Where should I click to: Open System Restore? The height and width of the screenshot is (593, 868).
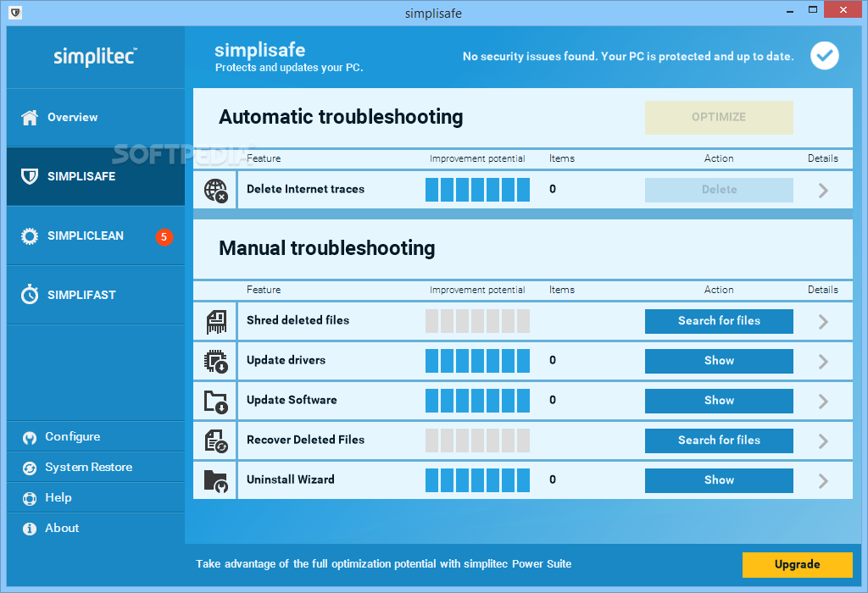click(96, 468)
